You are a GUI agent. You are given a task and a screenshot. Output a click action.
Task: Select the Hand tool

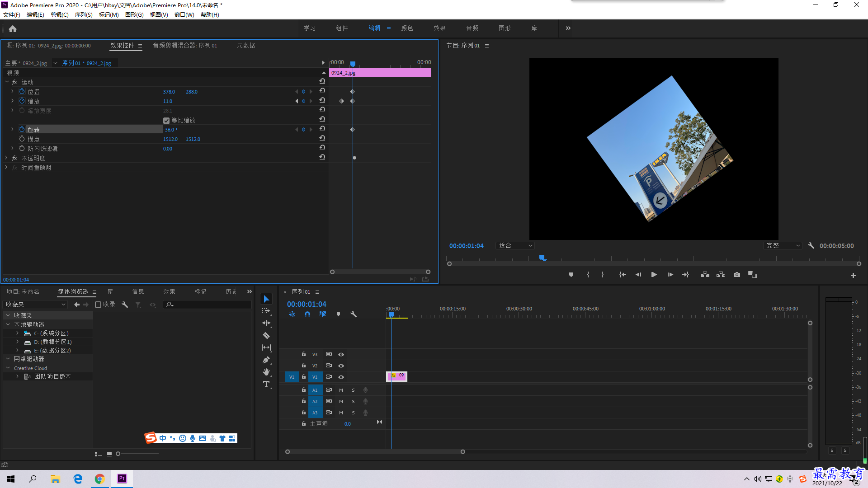(x=266, y=372)
